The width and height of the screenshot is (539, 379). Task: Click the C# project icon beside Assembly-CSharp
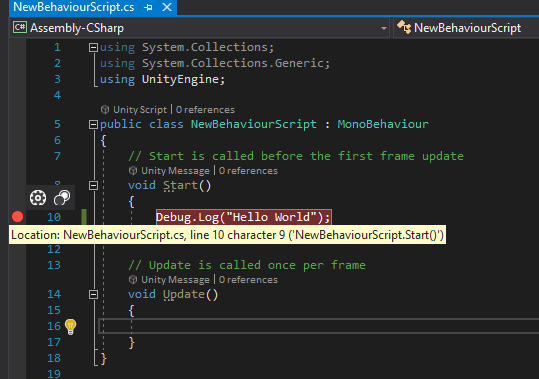tap(20, 27)
